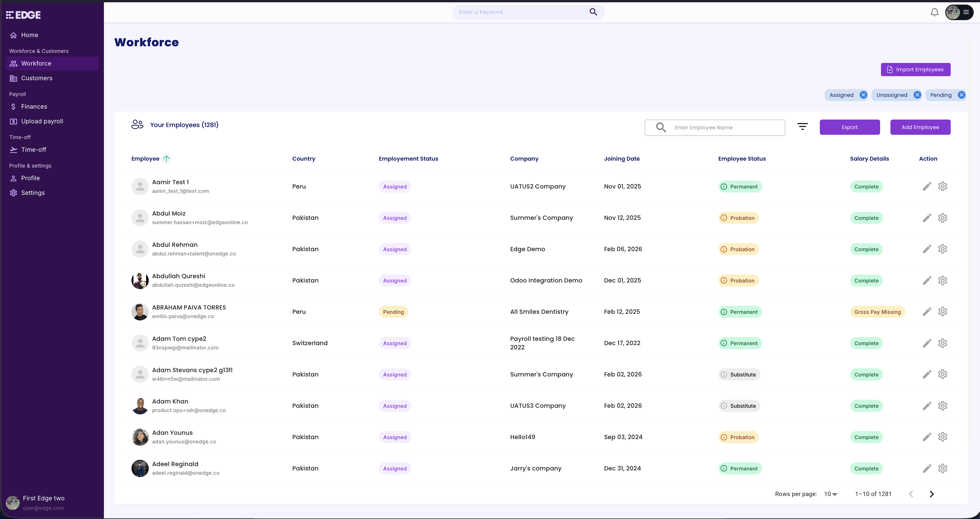Viewport: 980px width, 519px height.
Task: Open settings gear for ABRAHAM PAIVA TORRES
Action: 942,312
